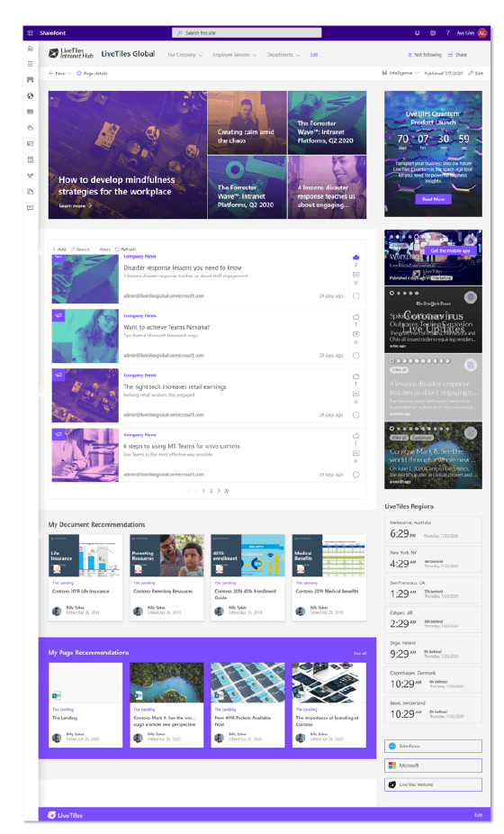Open LiveTiles Website quick link
The width and height of the screenshot is (504, 834).
(x=433, y=784)
